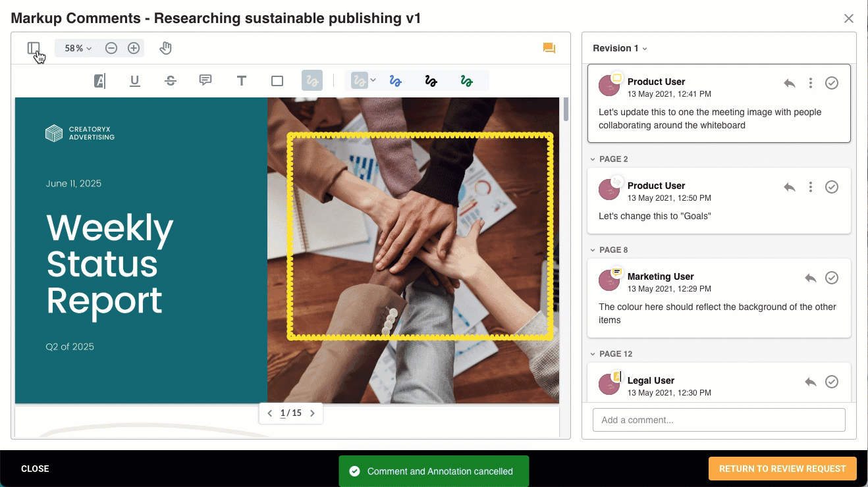Collapse the PAGE 2 comment group
The height and width of the screenshot is (487, 868).
pos(593,159)
